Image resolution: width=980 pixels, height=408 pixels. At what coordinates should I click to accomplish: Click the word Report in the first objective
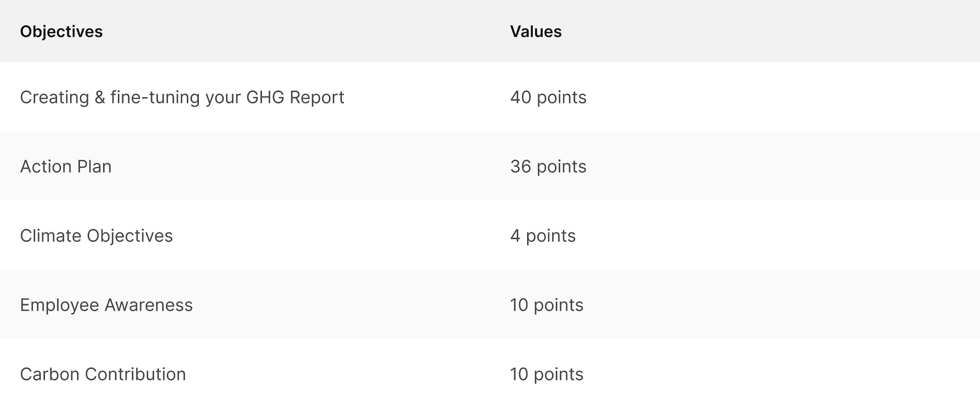click(x=317, y=98)
